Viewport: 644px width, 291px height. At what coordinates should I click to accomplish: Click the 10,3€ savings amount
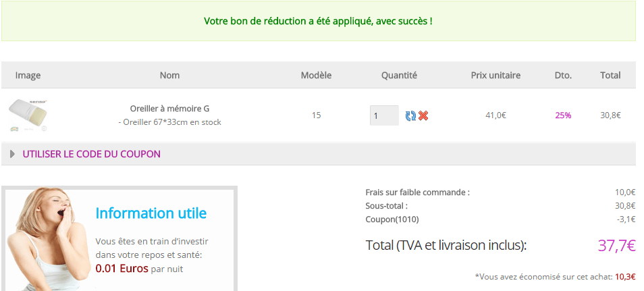[x=625, y=277]
